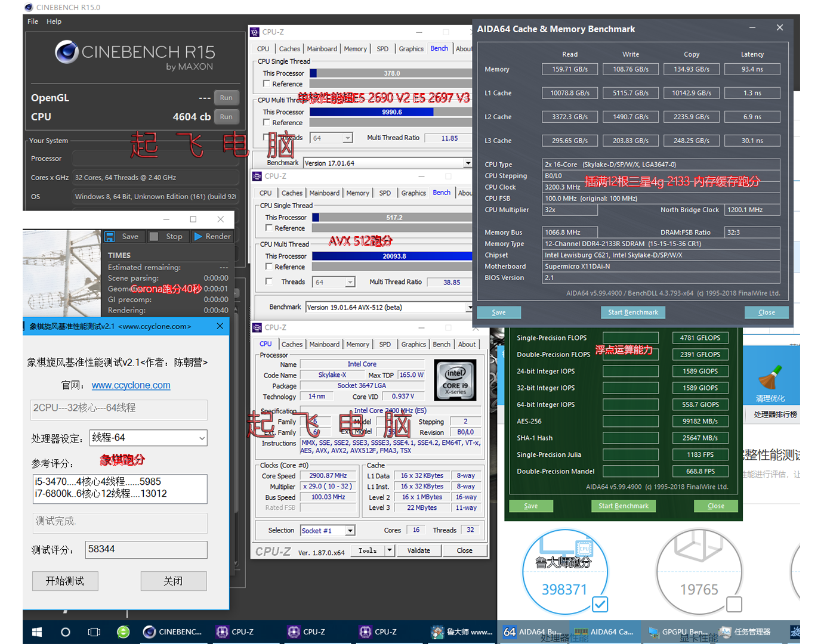Open Threads 64 dropdown in 17.01.64 CPU-Z window
The width and height of the screenshot is (824, 644).
(347, 138)
